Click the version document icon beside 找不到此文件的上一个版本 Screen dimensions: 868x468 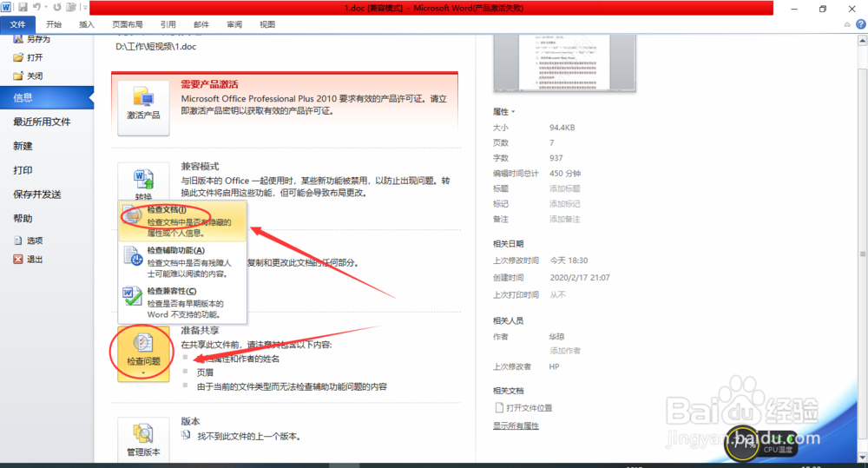coord(186,436)
